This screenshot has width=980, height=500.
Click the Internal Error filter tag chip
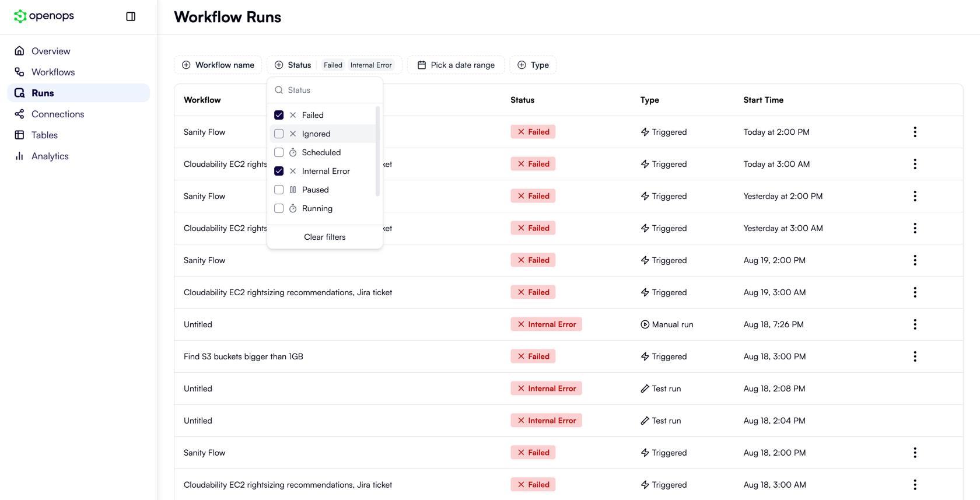pos(371,65)
